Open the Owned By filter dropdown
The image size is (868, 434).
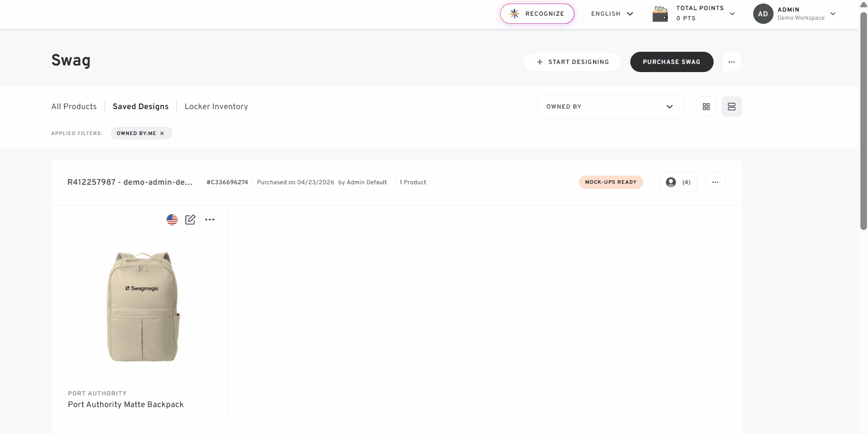[x=610, y=107]
